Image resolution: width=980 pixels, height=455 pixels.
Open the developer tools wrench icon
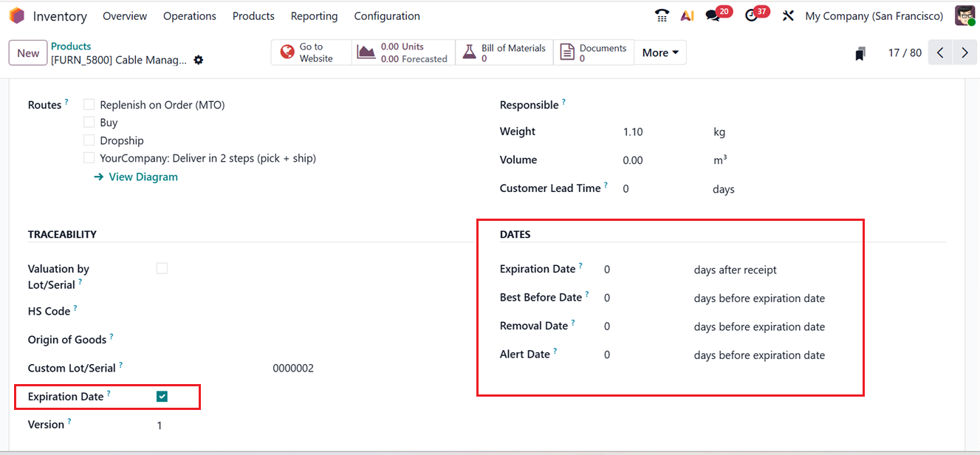point(788,16)
